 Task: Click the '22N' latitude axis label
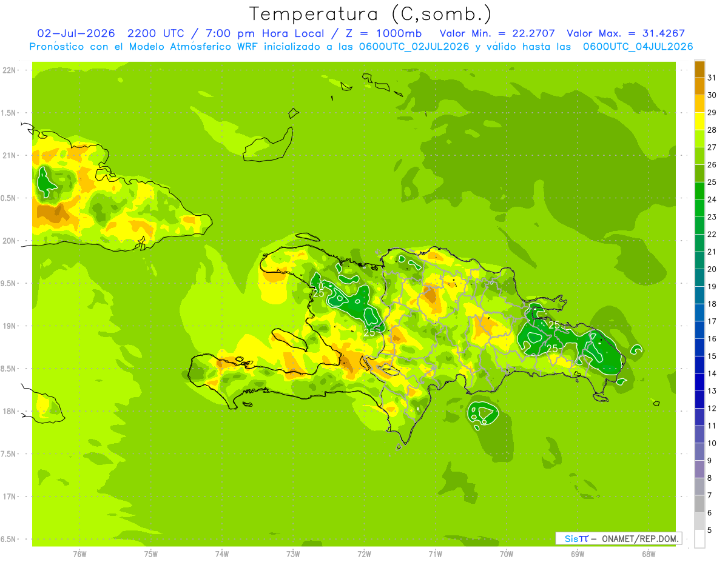point(10,70)
